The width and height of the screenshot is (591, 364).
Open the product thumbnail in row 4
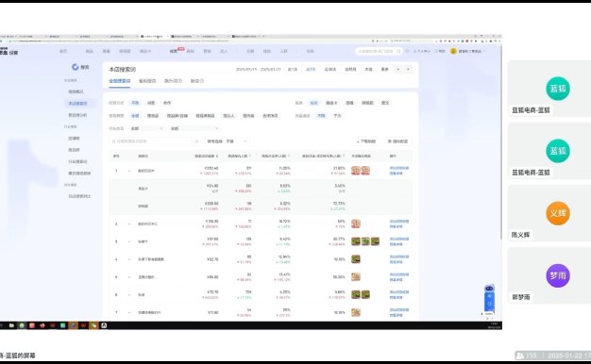(x=356, y=259)
